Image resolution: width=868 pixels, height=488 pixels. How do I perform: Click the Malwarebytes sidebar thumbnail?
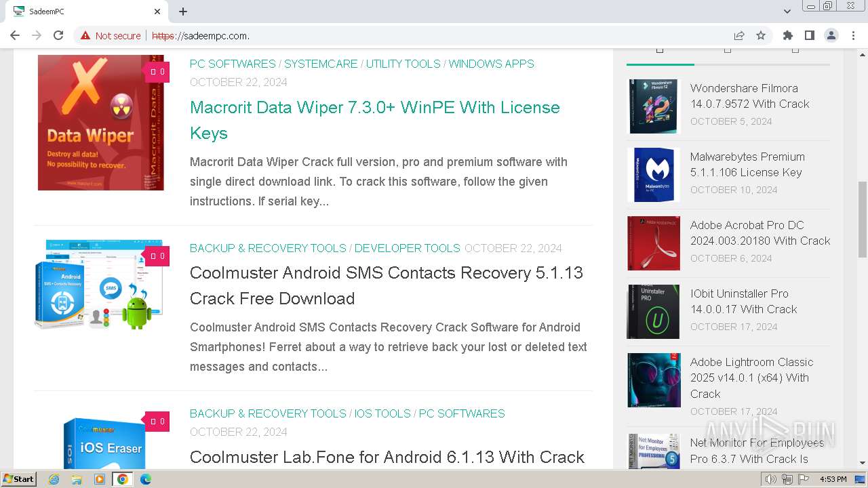pyautogui.click(x=654, y=175)
